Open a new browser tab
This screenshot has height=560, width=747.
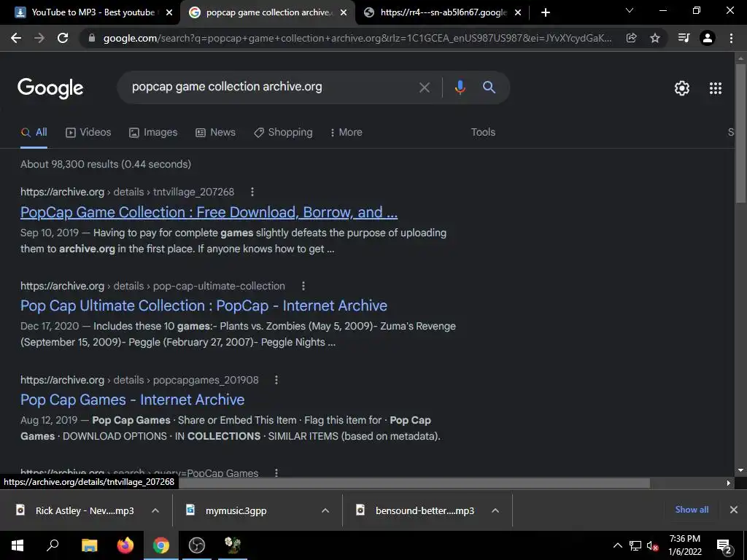546,12
